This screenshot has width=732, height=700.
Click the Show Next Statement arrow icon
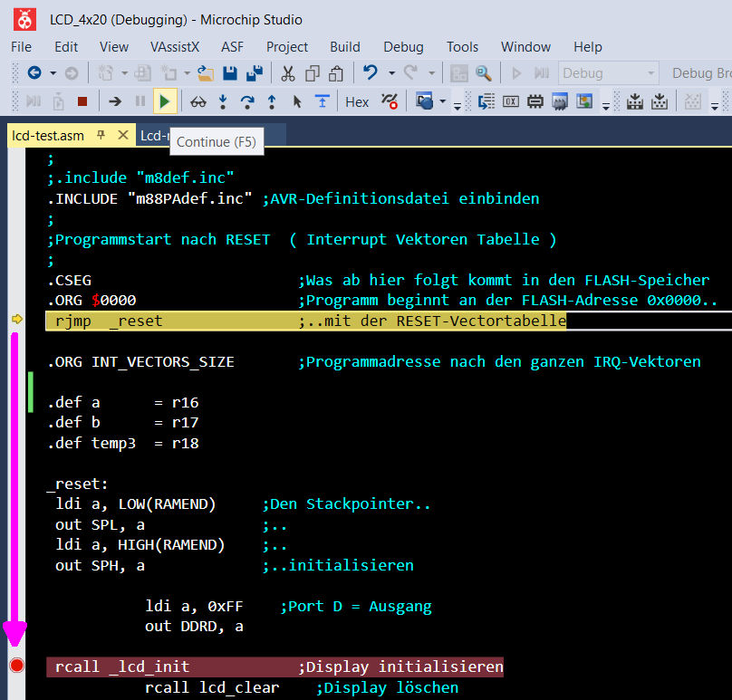point(115,101)
